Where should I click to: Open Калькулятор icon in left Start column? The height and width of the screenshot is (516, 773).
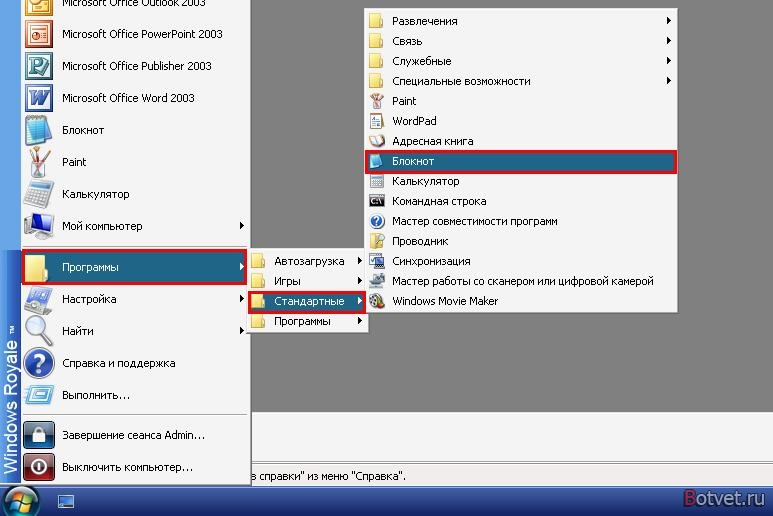pos(38,194)
